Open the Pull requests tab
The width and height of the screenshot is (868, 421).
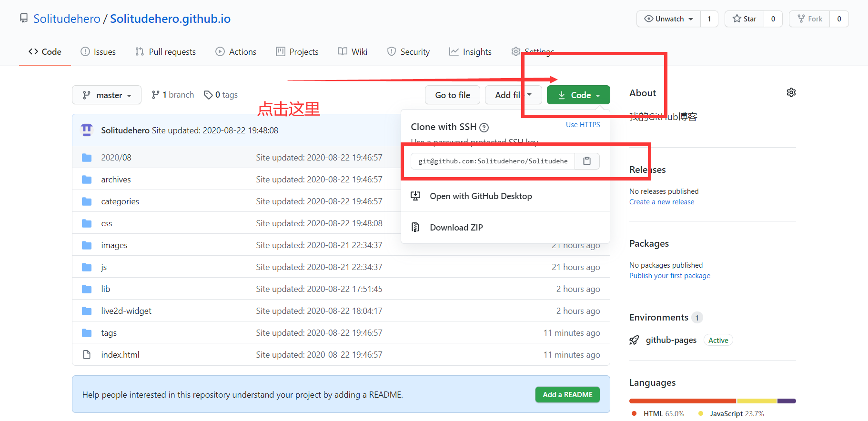165,51
